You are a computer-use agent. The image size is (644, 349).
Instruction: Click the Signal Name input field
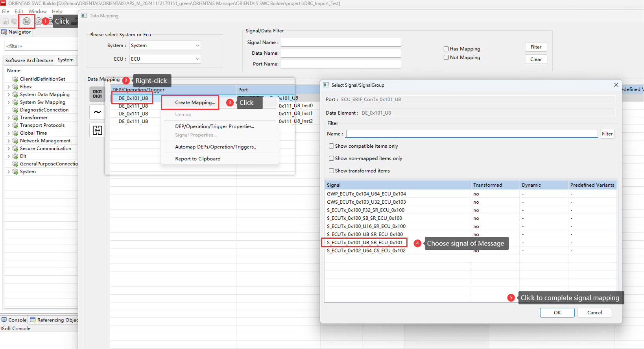tap(341, 43)
